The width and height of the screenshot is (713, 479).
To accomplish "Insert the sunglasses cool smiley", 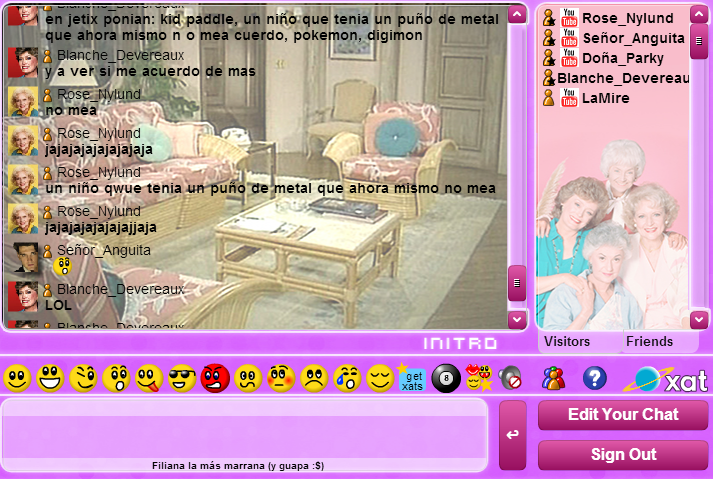I will click(181, 378).
